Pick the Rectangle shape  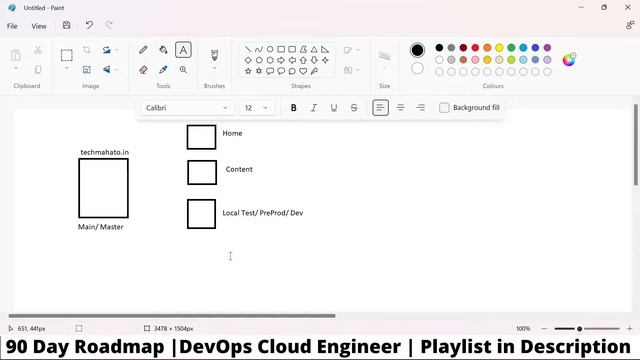(281, 49)
